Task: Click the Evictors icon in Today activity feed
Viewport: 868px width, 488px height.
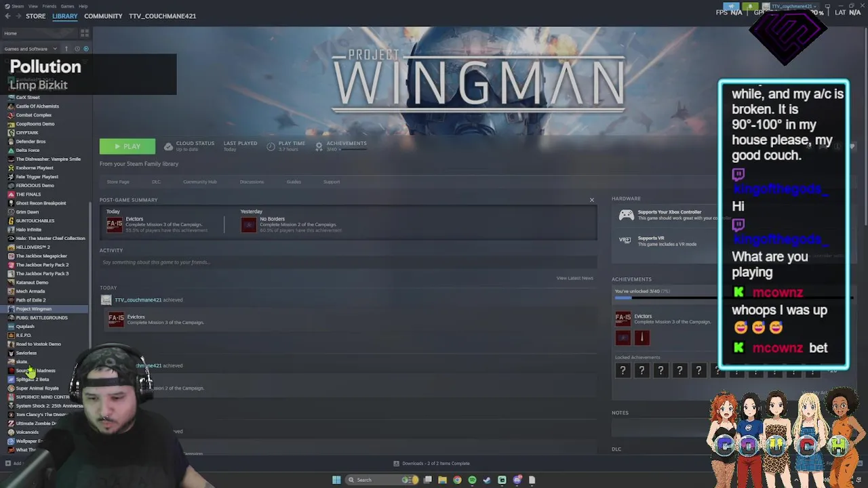Action: 116,319
